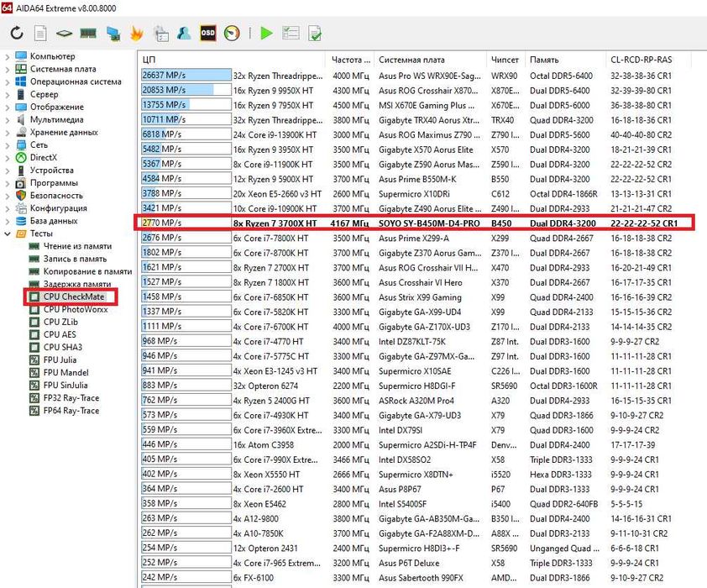Open Задержка памяти test

click(77, 284)
